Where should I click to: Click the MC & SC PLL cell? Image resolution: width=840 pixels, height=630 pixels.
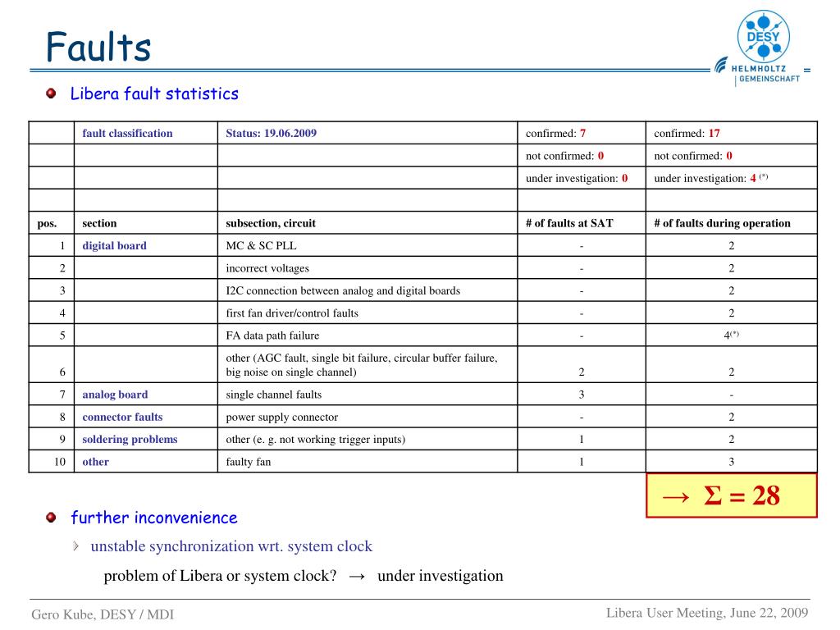click(x=367, y=245)
